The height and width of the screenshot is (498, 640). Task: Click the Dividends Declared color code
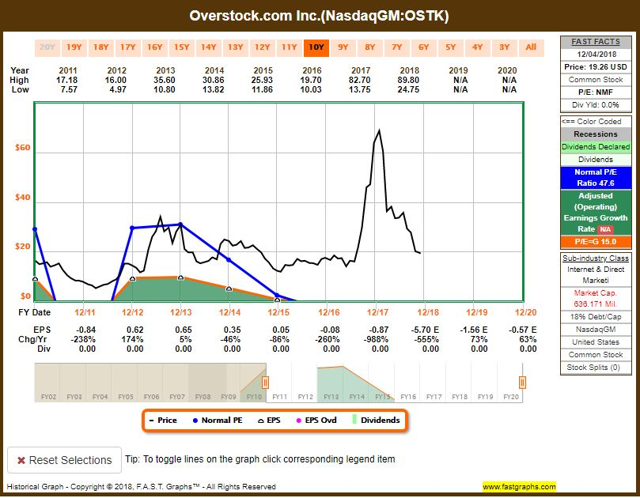tap(596, 147)
